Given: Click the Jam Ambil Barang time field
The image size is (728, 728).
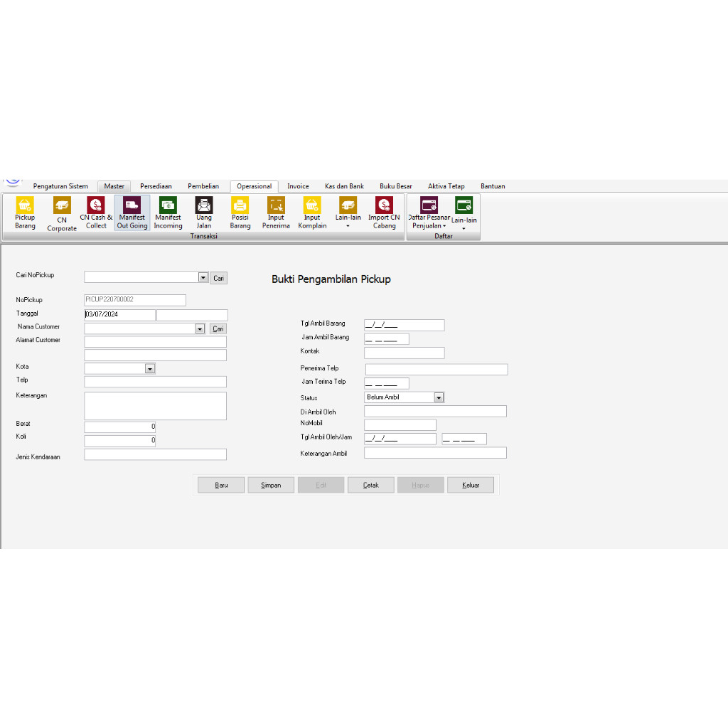Looking at the screenshot, I should (x=387, y=339).
